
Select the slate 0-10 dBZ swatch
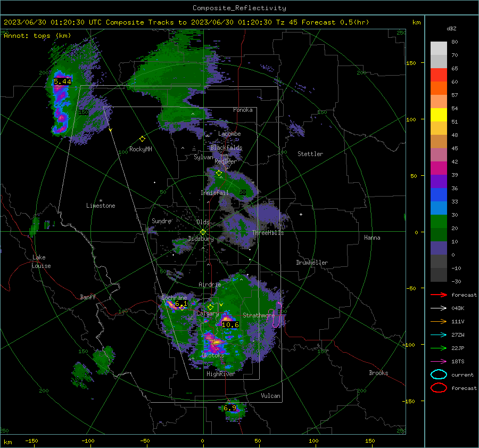tap(439, 248)
